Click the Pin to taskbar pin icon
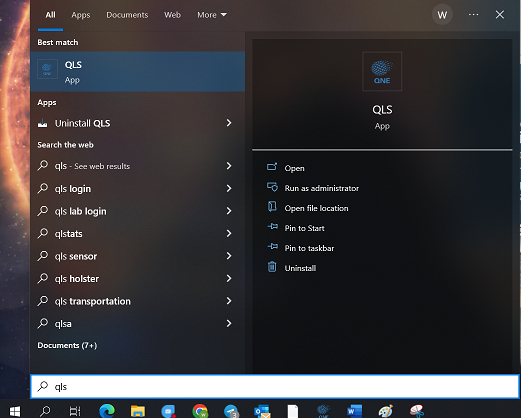521x418 pixels. [x=273, y=247]
